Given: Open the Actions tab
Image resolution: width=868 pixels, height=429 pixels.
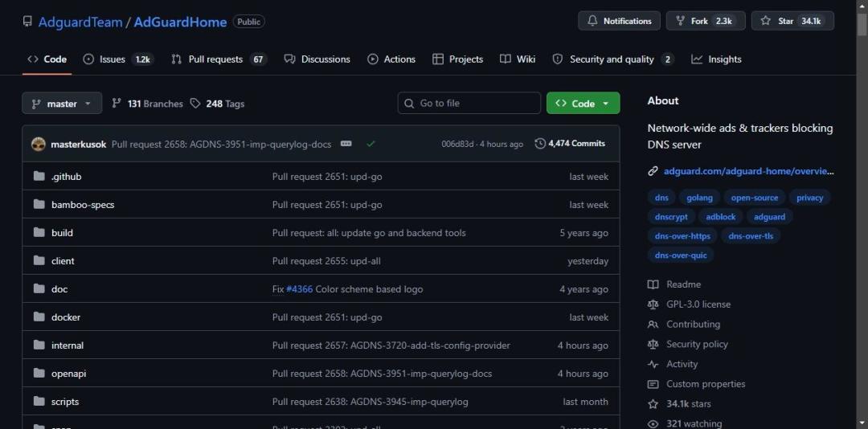Looking at the screenshot, I should click(x=391, y=59).
